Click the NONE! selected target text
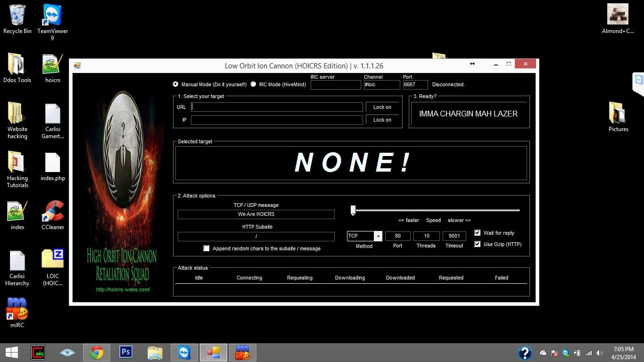The width and height of the screenshot is (644, 362). click(353, 163)
